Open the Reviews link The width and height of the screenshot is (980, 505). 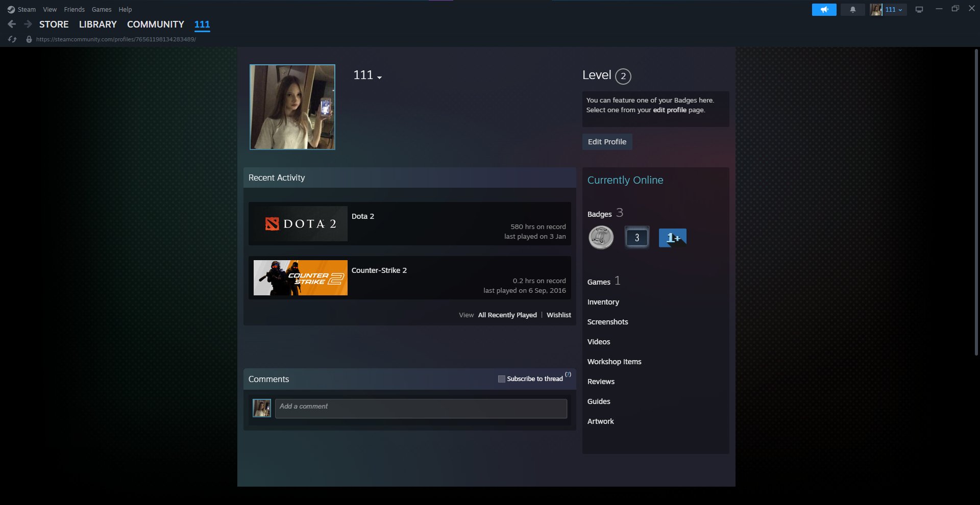click(601, 382)
